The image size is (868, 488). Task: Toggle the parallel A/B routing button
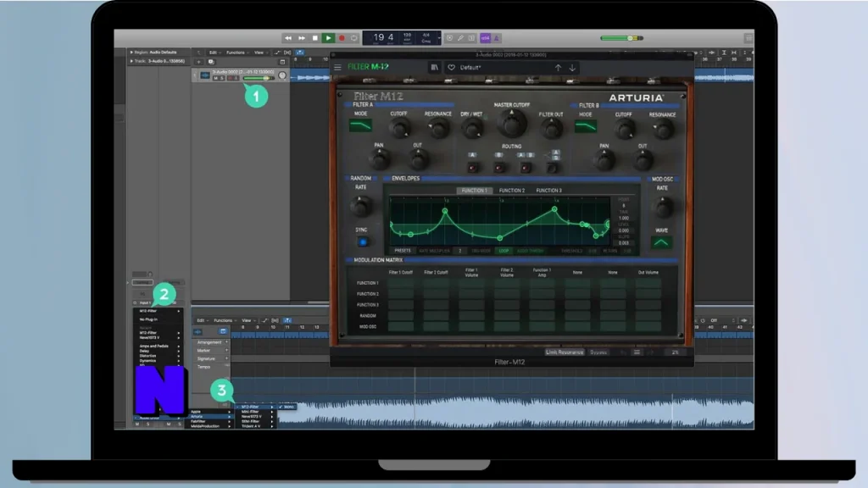point(552,168)
